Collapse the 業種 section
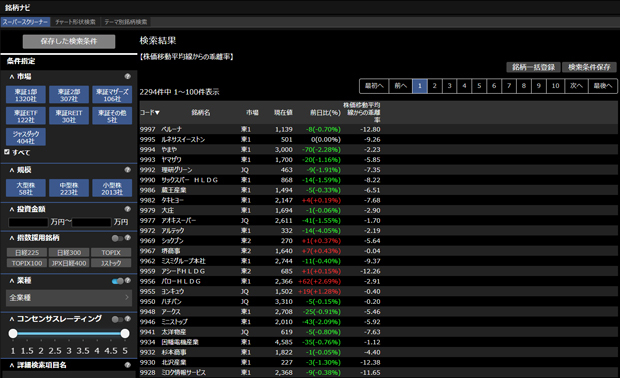The height and width of the screenshot is (378, 620). coord(12,281)
